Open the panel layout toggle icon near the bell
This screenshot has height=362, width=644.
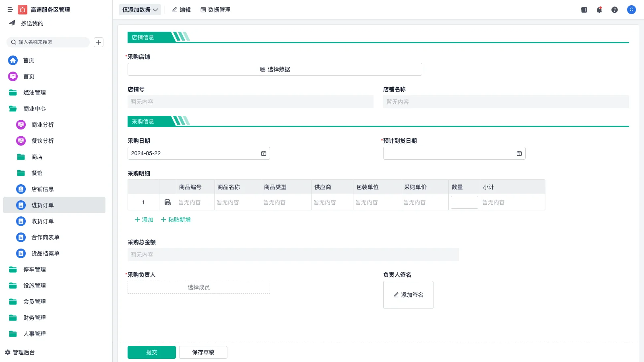pos(584,10)
